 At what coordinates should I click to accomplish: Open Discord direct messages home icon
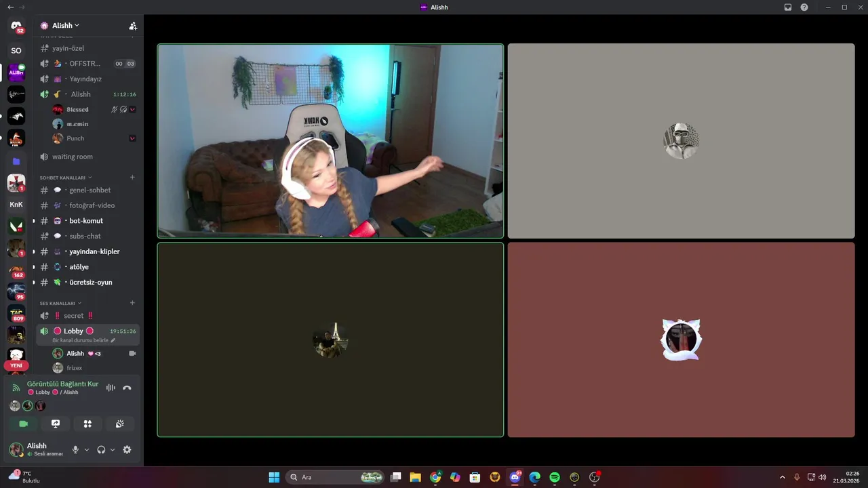(16, 26)
